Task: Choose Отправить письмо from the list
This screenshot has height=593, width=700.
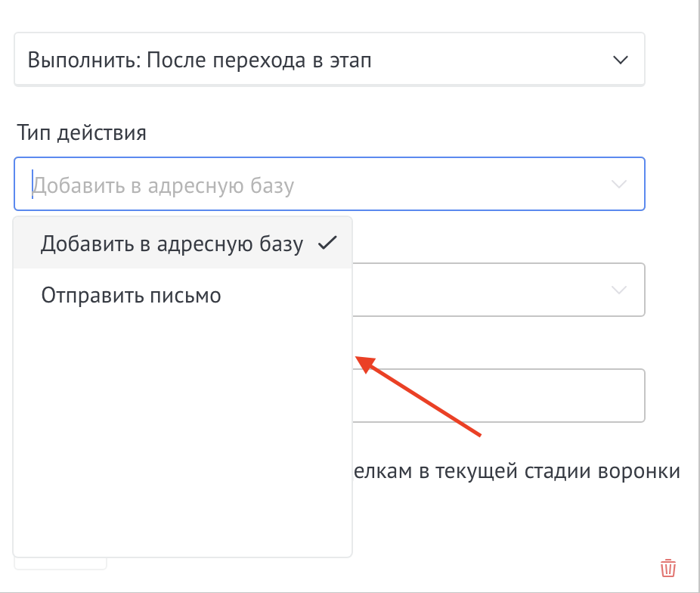Action: click(x=131, y=295)
